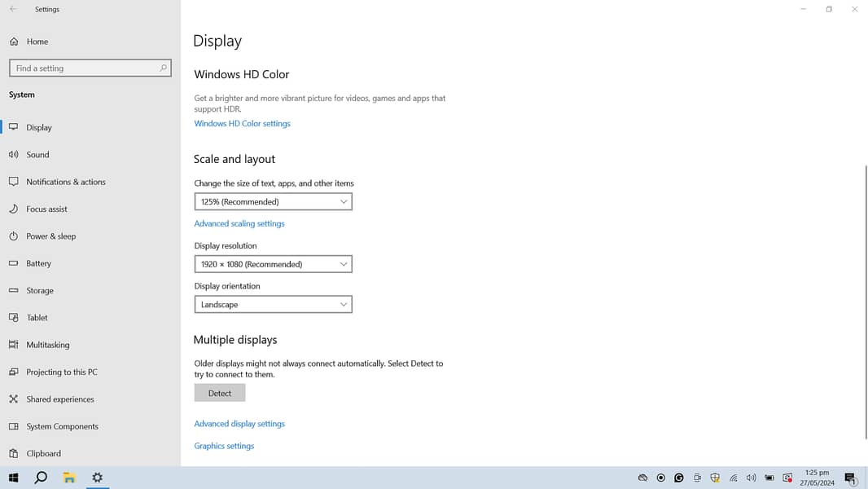
Task: Switch to the Multitasking settings page
Action: tap(48, 345)
